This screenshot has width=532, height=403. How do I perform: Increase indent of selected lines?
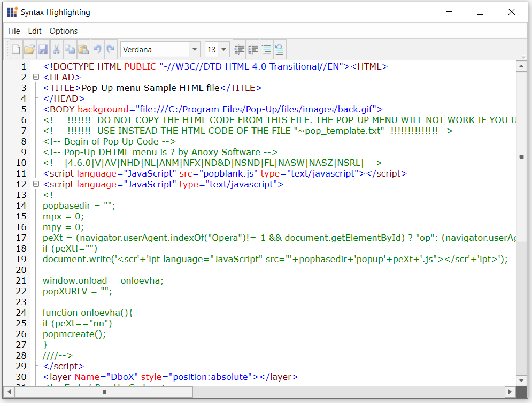(253, 50)
